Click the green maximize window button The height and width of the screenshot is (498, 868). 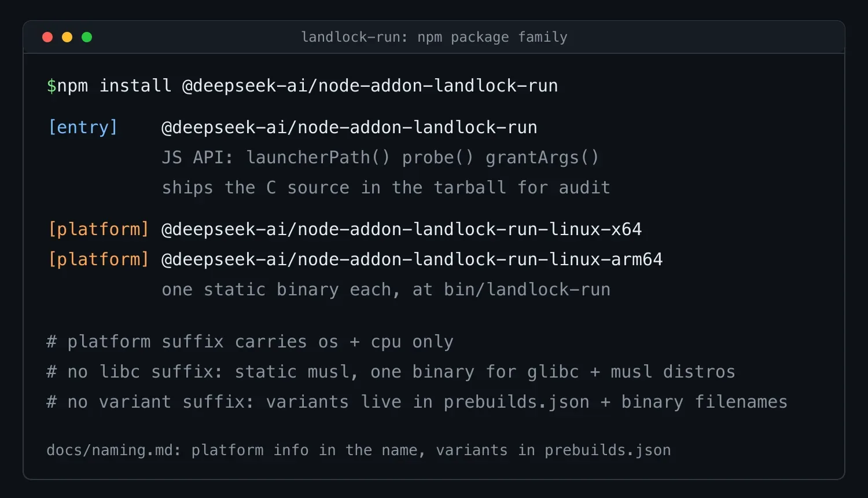tap(87, 37)
